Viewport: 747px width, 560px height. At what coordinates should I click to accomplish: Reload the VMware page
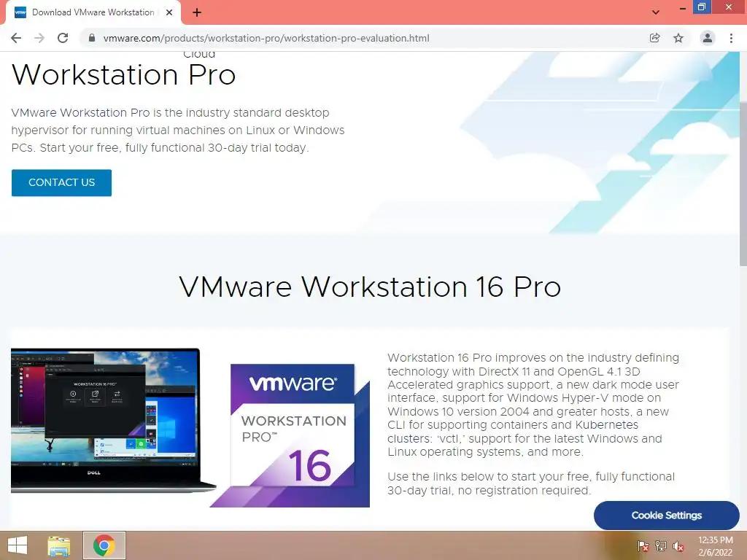tap(63, 38)
